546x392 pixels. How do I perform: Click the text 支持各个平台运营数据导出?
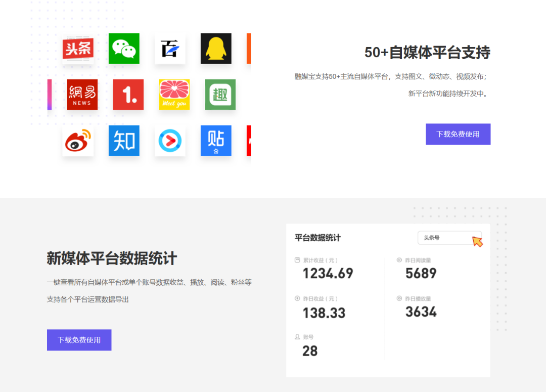pos(88,299)
